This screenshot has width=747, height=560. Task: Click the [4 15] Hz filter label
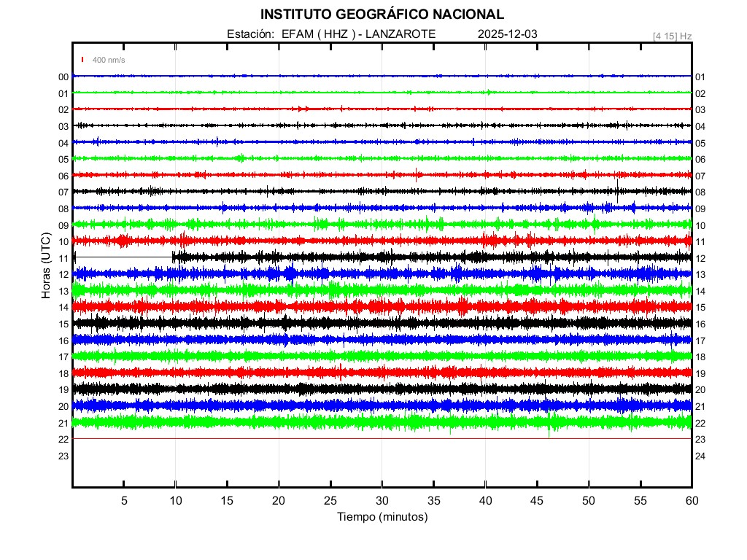pyautogui.click(x=672, y=35)
